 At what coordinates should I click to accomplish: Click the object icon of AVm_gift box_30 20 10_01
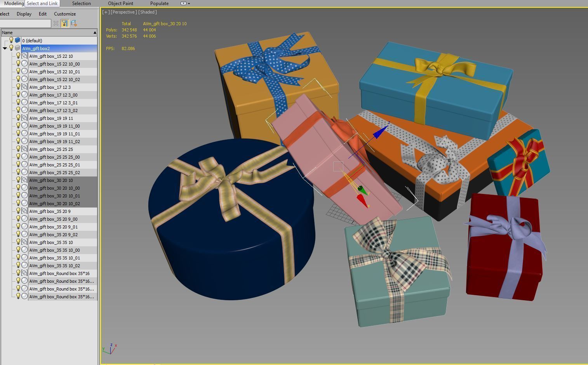24,195
